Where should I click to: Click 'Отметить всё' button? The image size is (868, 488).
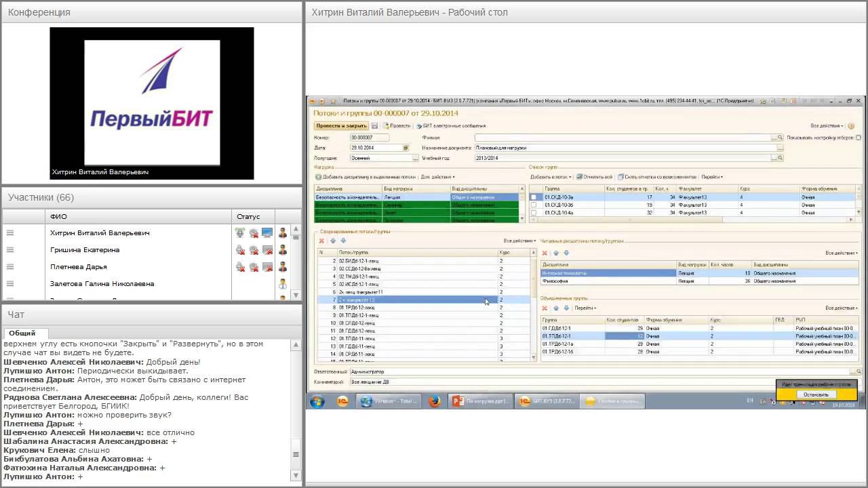(594, 177)
